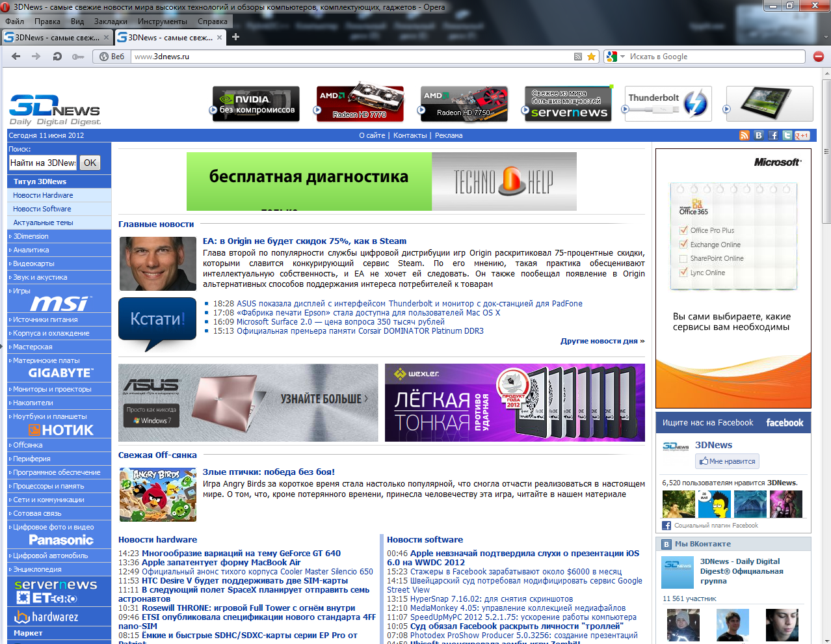Open the О сайте link
Screen dimensions: 831x644
pos(373,135)
